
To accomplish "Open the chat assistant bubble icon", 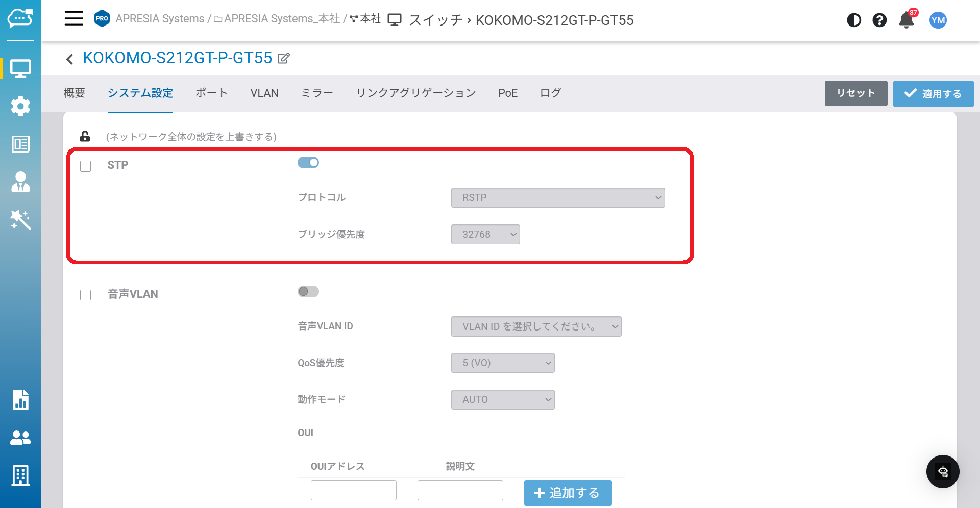I will coord(942,471).
